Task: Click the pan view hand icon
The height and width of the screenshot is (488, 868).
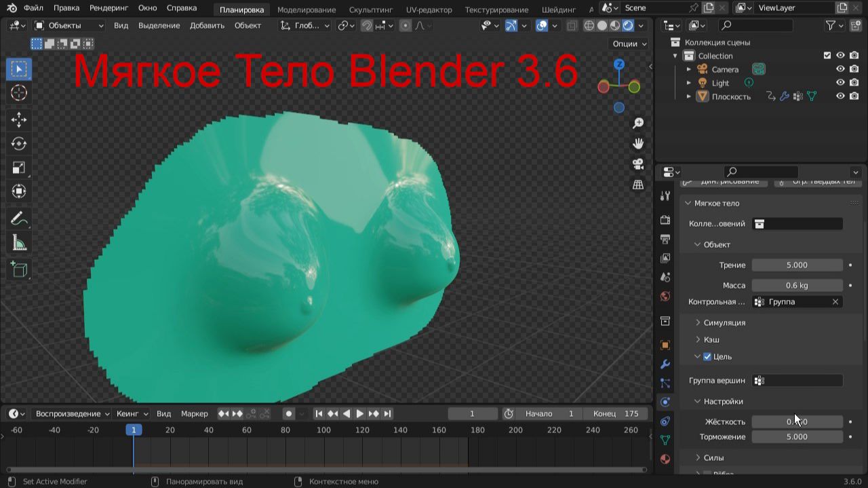Action: tap(638, 143)
